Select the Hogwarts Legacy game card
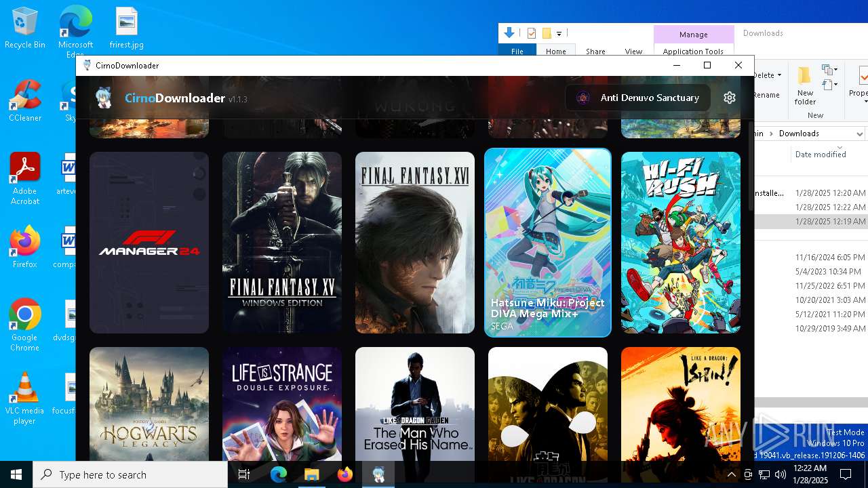The width and height of the screenshot is (868, 488). (x=149, y=404)
